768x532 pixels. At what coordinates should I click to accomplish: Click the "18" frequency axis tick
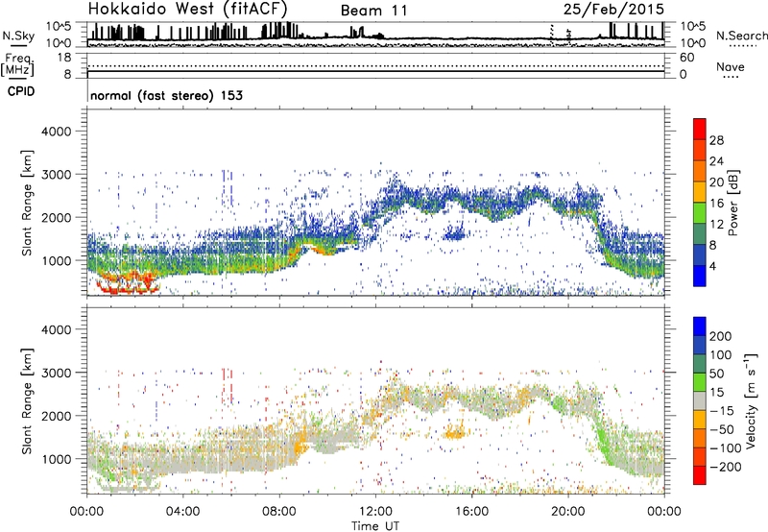click(x=64, y=58)
